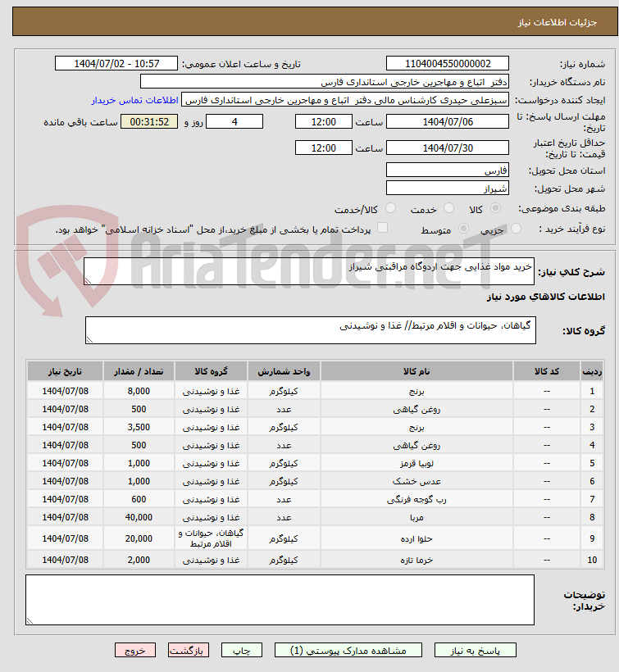Viewport: 619px width, 672px height.
Task: Select the متوسط purchase type radio
Action: 463,229
